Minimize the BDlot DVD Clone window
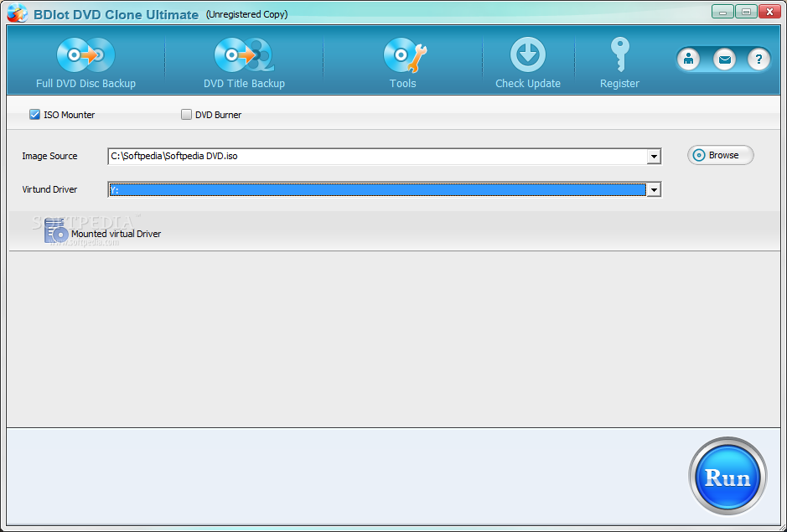Screen dimensions: 787x532 coord(722,12)
